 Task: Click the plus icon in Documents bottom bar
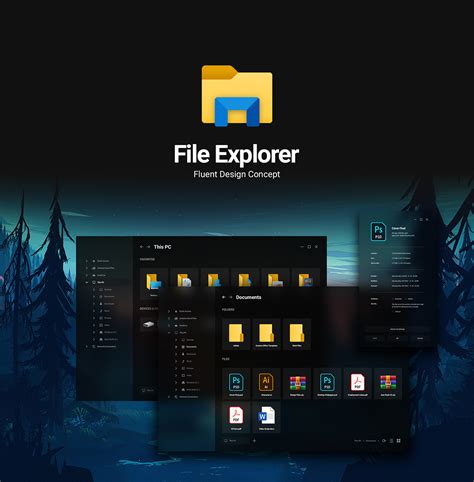point(254,441)
